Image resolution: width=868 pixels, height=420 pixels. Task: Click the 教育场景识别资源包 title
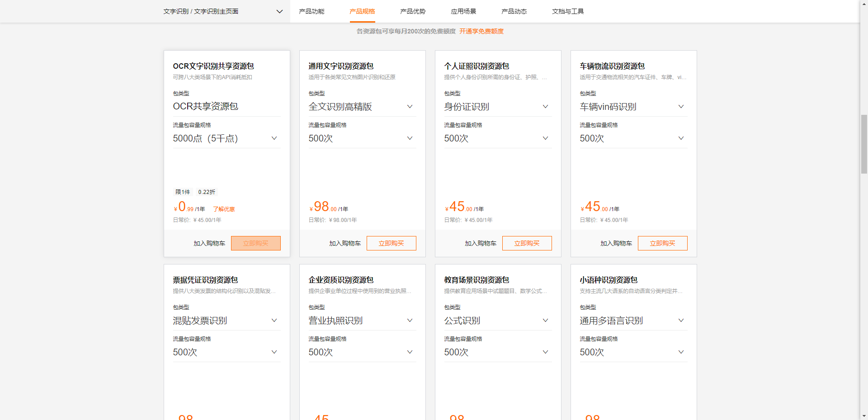pyautogui.click(x=476, y=280)
